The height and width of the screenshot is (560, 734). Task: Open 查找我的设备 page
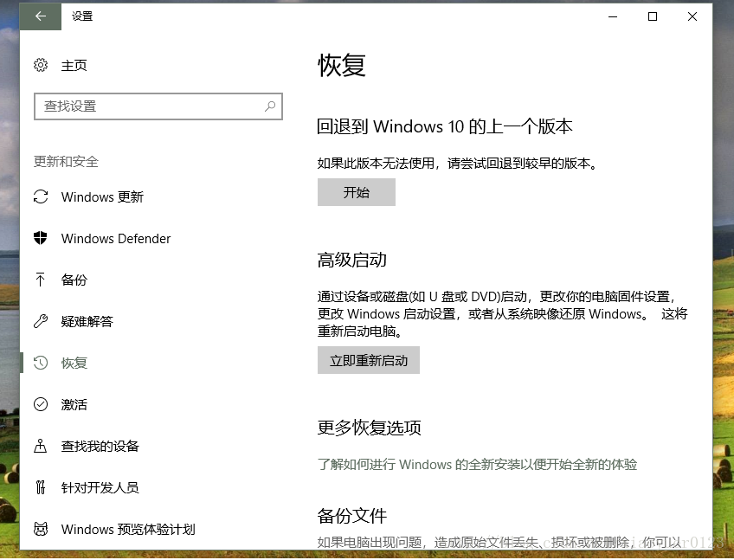coord(100,446)
